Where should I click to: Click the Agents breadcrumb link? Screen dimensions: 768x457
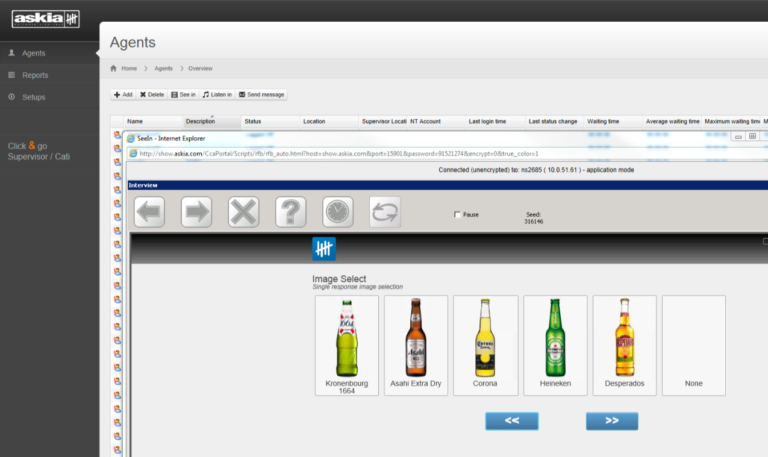[x=164, y=69]
